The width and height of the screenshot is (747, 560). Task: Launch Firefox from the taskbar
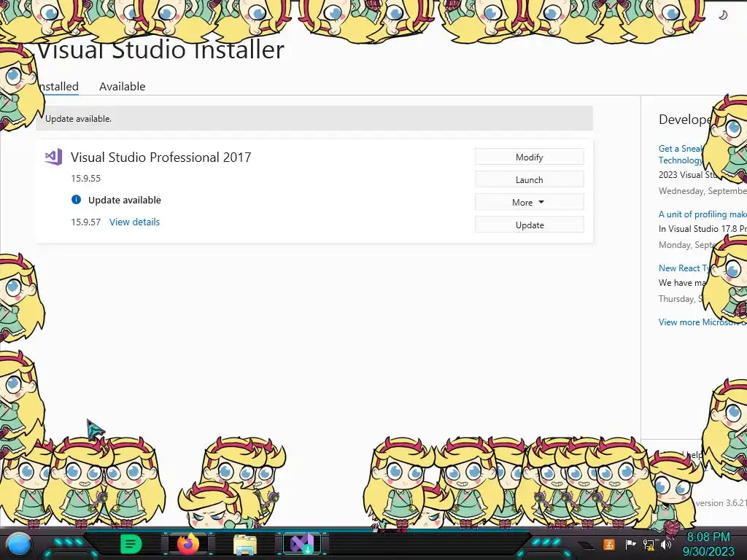[187, 544]
